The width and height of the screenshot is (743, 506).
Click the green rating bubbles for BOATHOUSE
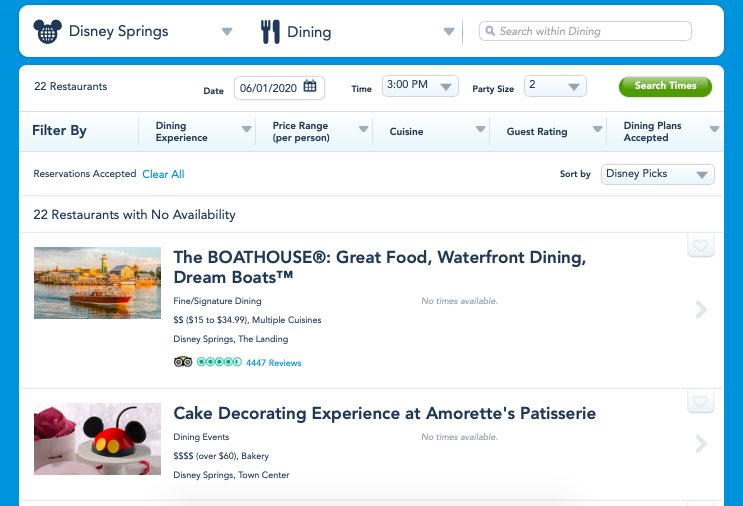coord(219,362)
